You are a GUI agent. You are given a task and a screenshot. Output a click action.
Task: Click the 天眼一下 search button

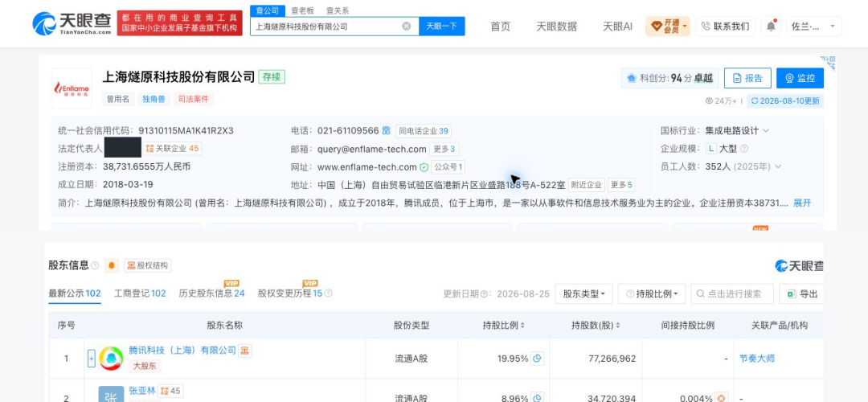tap(442, 26)
